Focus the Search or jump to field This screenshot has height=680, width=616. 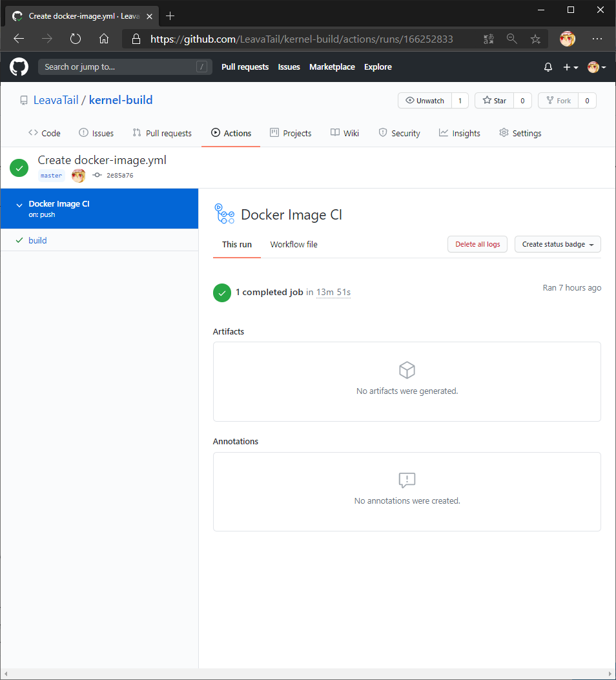click(125, 67)
